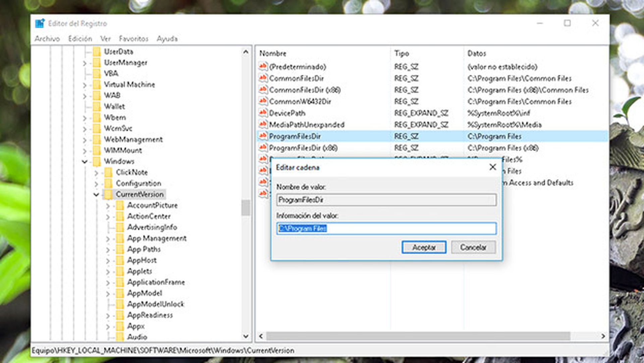The width and height of the screenshot is (644, 363).
Task: Click the string icon next to DevicePath
Action: pyautogui.click(x=263, y=113)
